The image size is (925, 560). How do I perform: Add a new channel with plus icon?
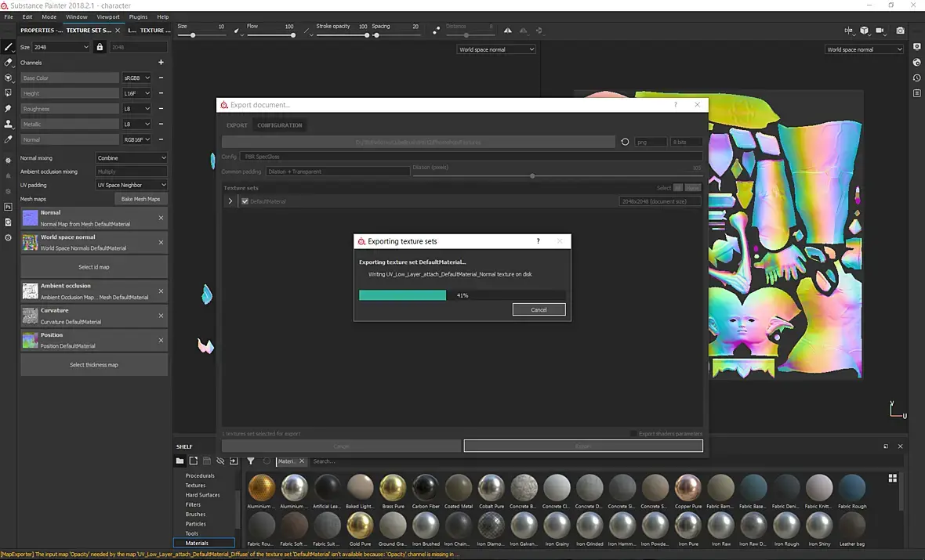[161, 62]
